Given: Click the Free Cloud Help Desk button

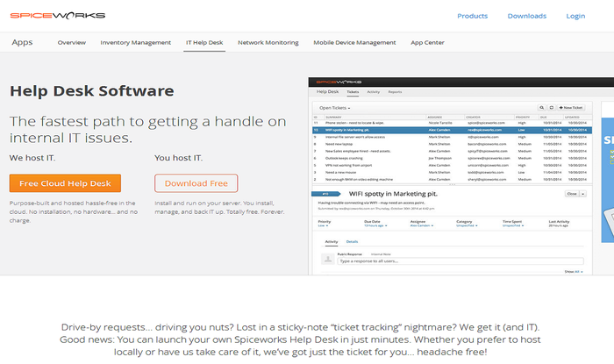Looking at the screenshot, I should click(x=65, y=183).
